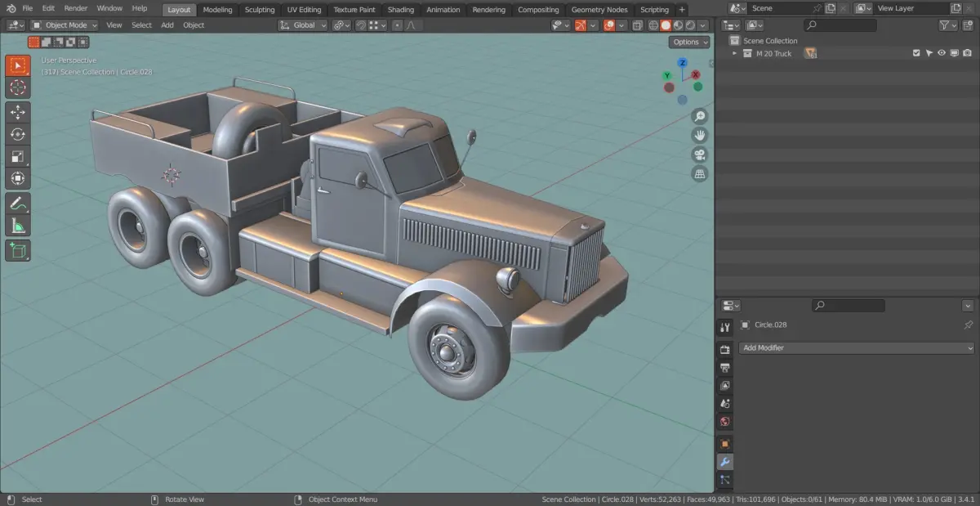This screenshot has height=506, width=980.
Task: Select the Move tool in toolbar
Action: pos(18,112)
